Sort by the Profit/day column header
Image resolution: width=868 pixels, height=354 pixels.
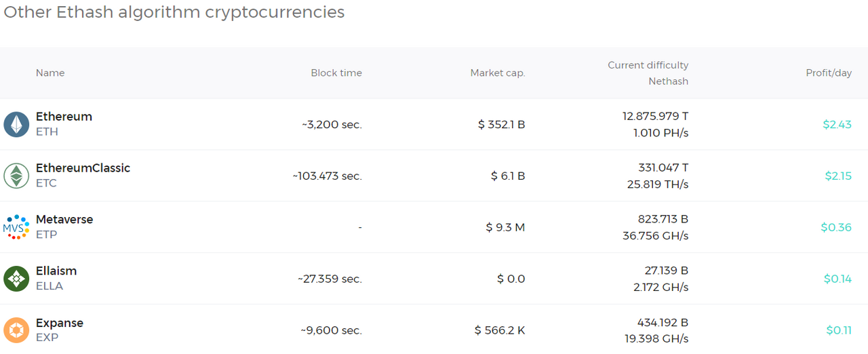[829, 73]
